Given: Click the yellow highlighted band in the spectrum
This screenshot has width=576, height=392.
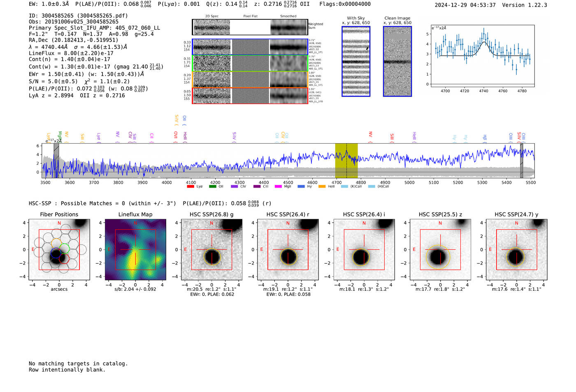Looking at the screenshot, I should click(346, 160).
